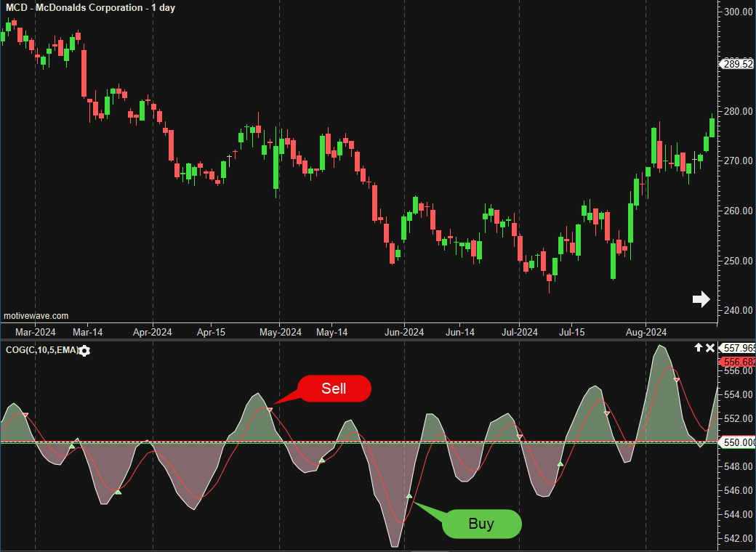
Task: Click Aug-2024 on the time axis
Action: pos(646,333)
